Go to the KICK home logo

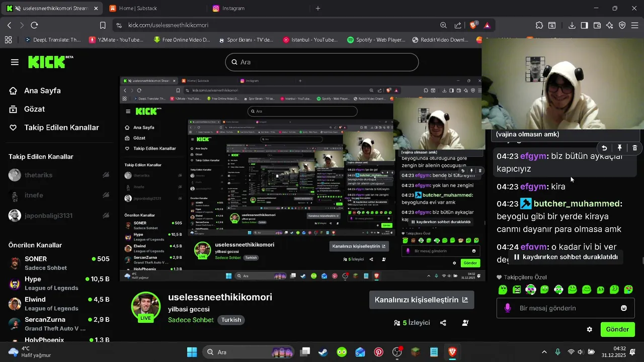coord(50,62)
